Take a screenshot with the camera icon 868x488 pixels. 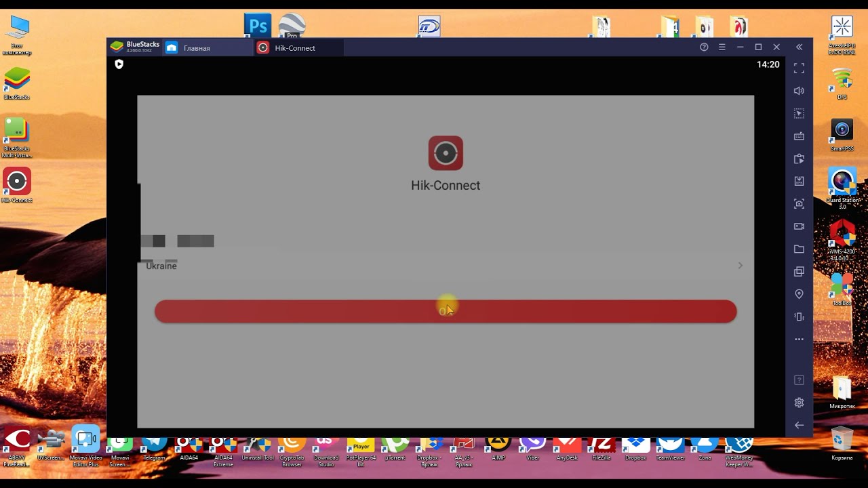(x=799, y=203)
